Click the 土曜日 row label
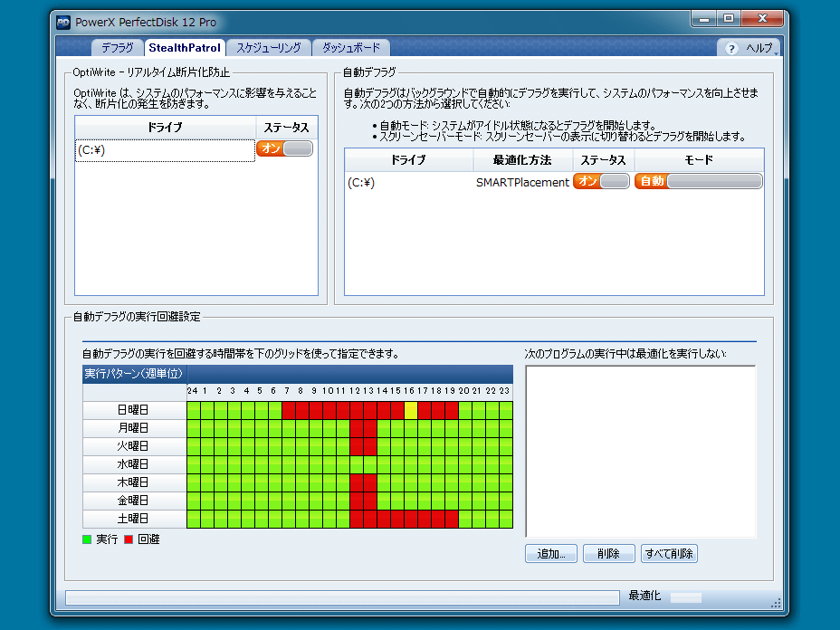840x630 pixels. point(134,519)
